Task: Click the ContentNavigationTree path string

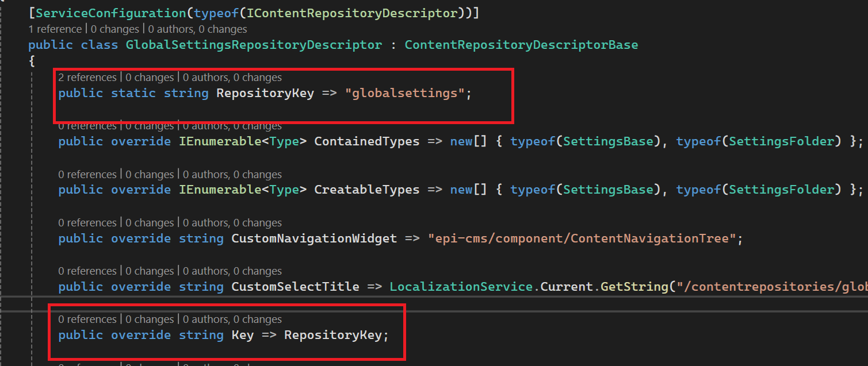Action: (x=582, y=238)
